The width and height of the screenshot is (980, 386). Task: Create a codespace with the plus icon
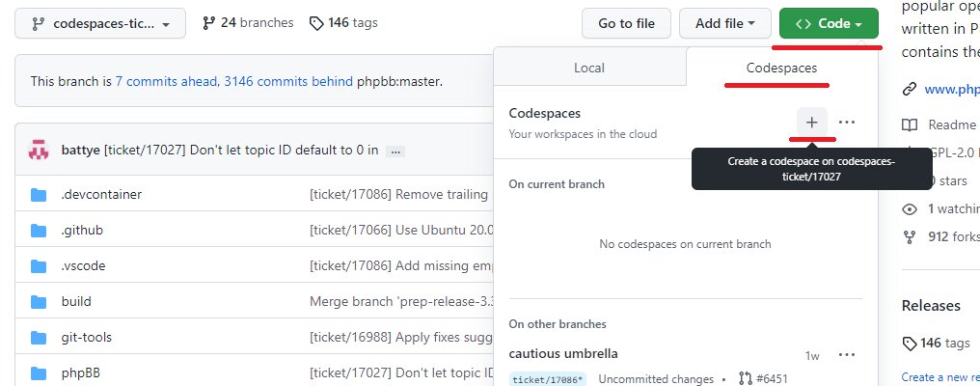(812, 122)
